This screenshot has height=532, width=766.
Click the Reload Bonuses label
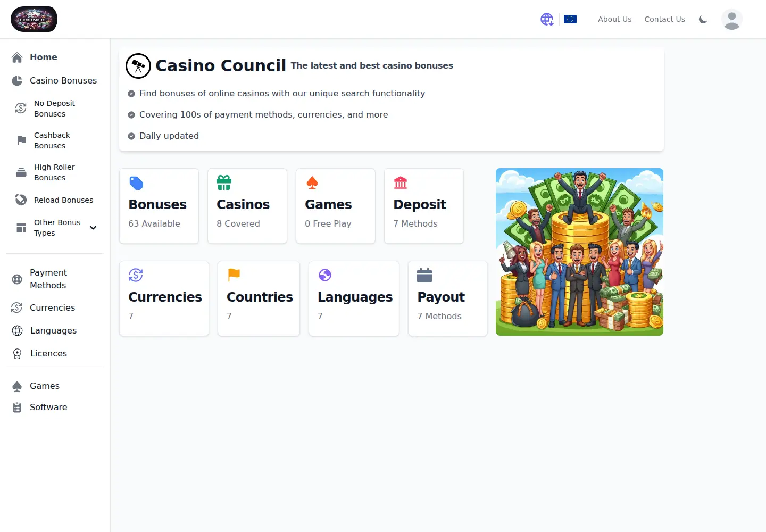pyautogui.click(x=63, y=200)
